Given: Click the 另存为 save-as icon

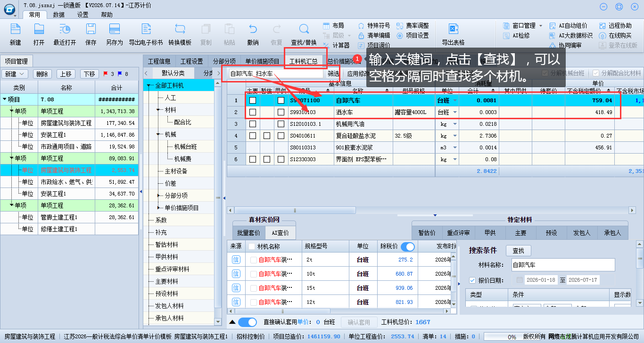Looking at the screenshot, I should click(x=114, y=30).
